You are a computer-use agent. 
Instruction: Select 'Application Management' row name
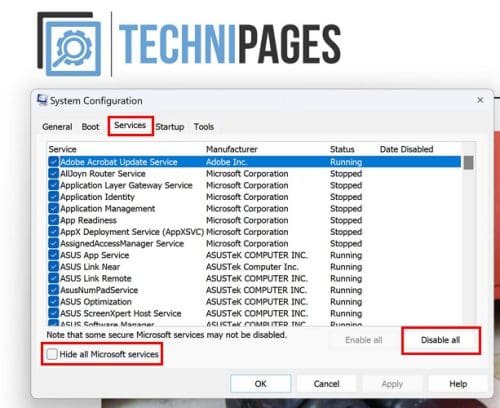coord(108,209)
